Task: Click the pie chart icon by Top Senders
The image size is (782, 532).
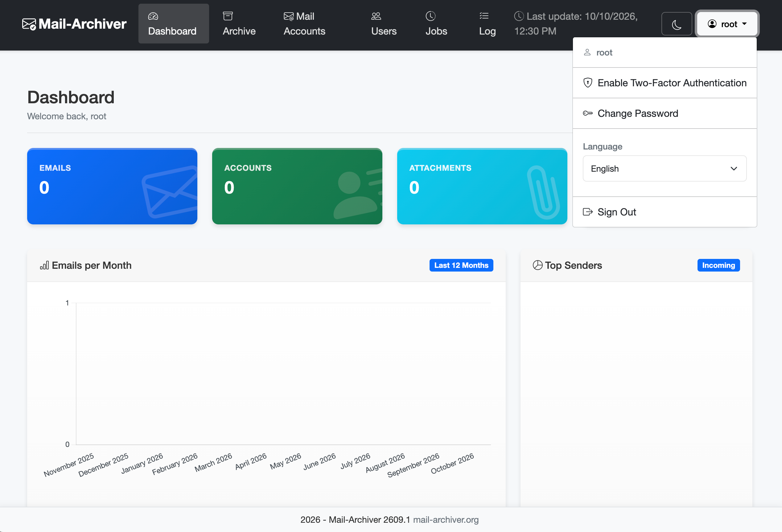Action: pyautogui.click(x=537, y=265)
